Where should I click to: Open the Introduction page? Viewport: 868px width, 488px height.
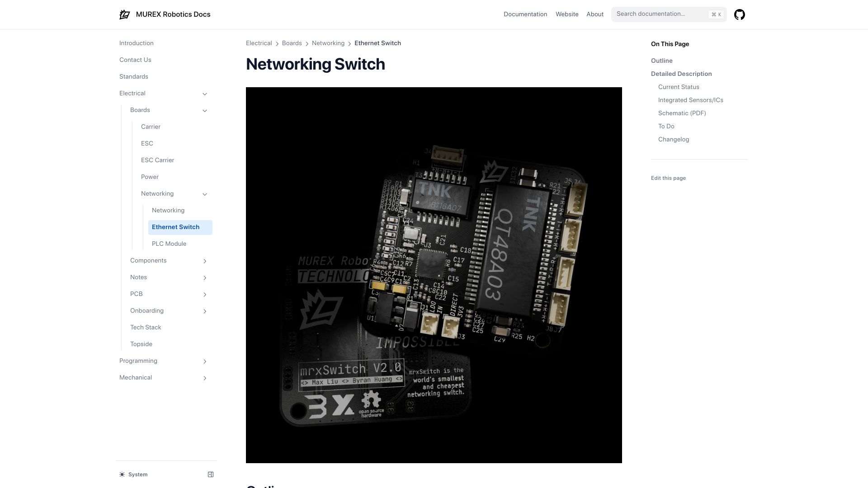pyautogui.click(x=137, y=43)
